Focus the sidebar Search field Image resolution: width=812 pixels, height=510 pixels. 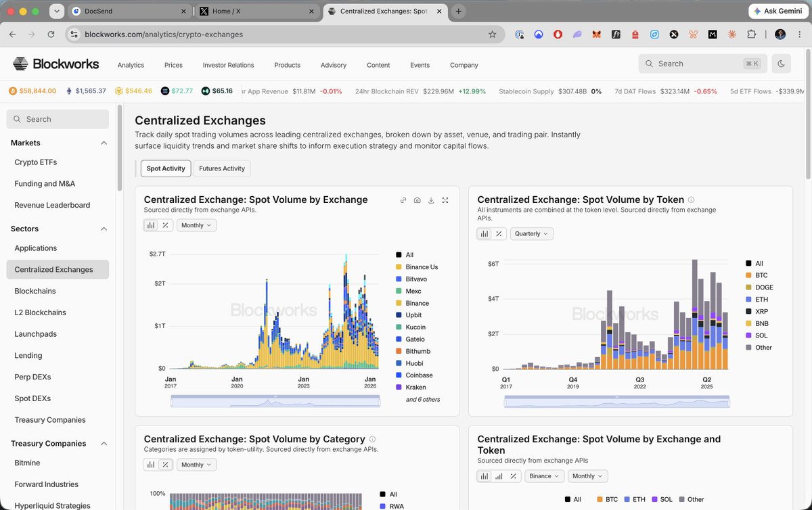click(x=58, y=119)
